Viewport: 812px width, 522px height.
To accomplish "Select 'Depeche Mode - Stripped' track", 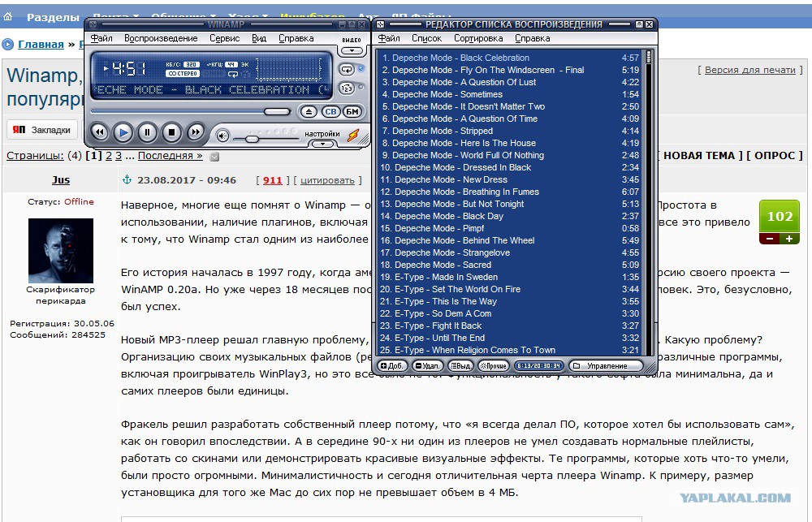I will [x=510, y=131].
